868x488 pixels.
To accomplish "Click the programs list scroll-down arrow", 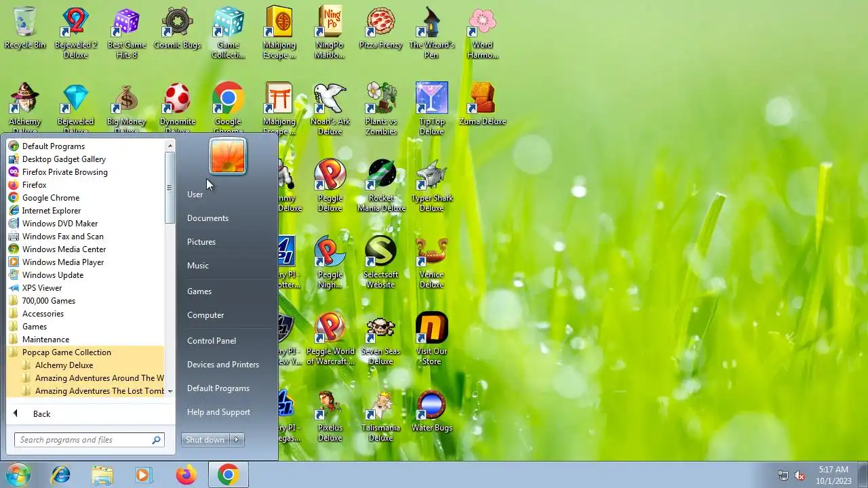I will point(170,391).
